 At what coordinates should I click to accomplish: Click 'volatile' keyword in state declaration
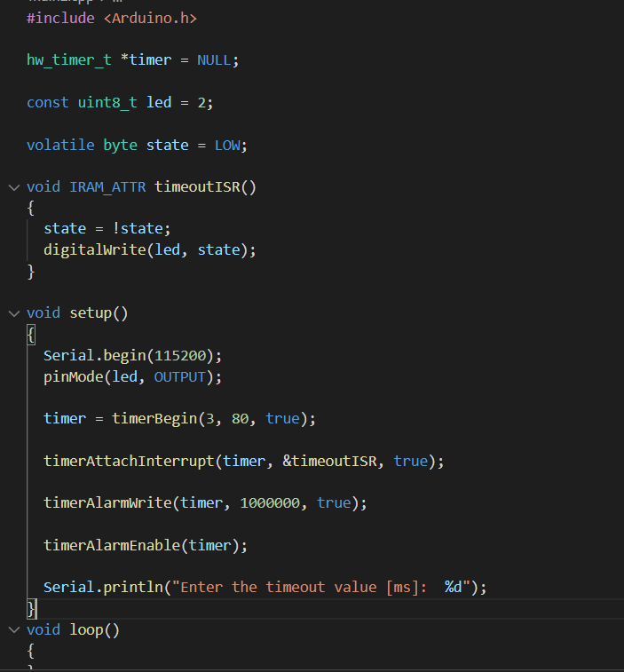pos(60,145)
